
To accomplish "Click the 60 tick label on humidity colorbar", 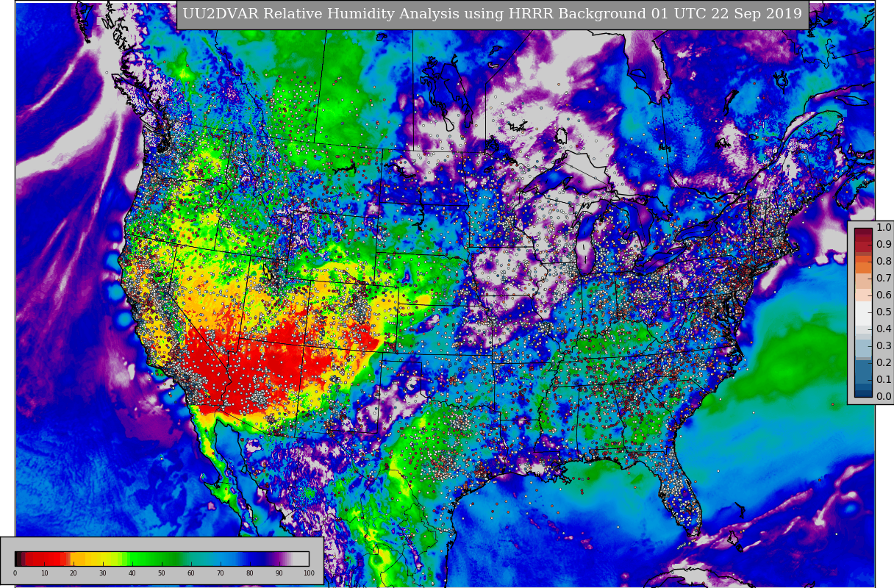I will [191, 573].
